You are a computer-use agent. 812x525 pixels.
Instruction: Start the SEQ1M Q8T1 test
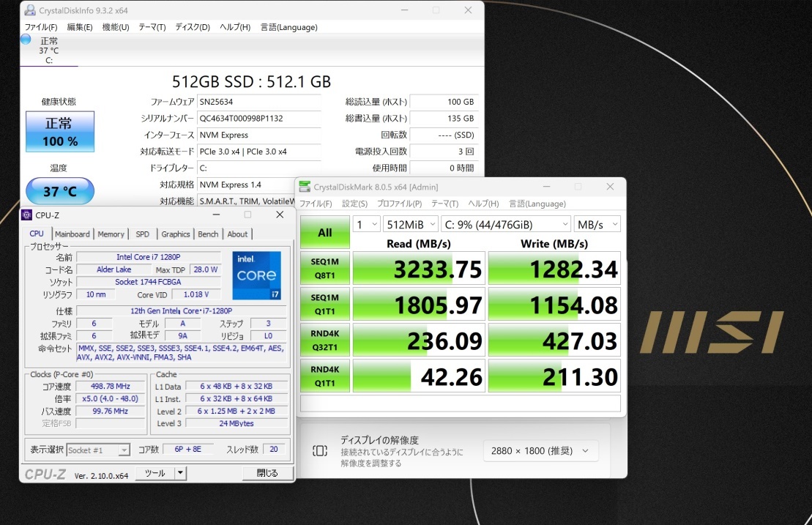click(x=325, y=268)
